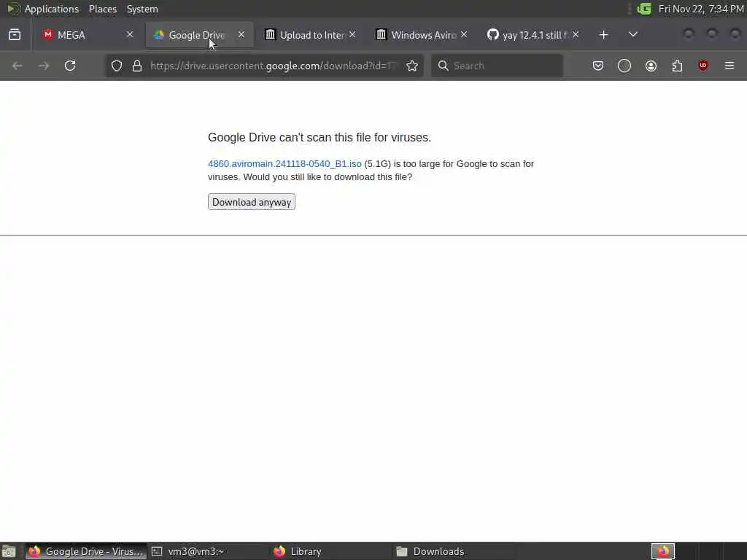
Task: Click the show desktop icon in panel
Action: coord(9,551)
